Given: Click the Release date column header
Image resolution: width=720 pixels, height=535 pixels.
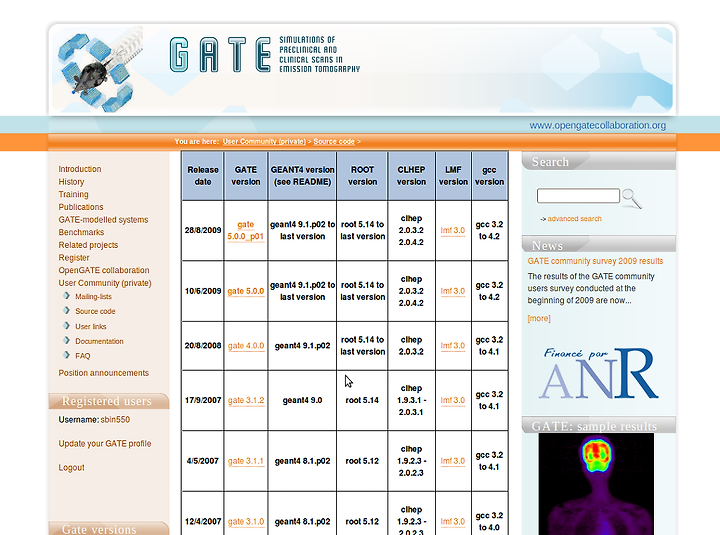Looking at the screenshot, I should [x=202, y=176].
